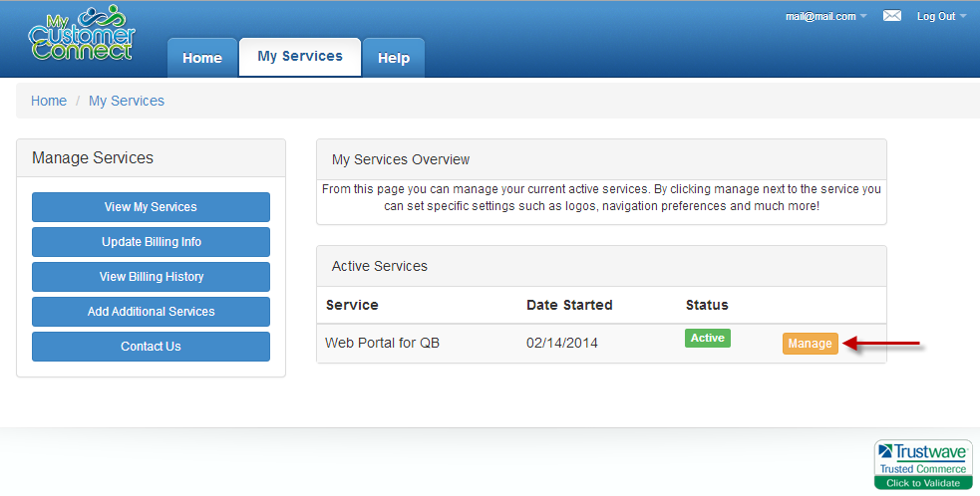Click the My Services breadcrumb link
980x496 pixels.
point(127,101)
